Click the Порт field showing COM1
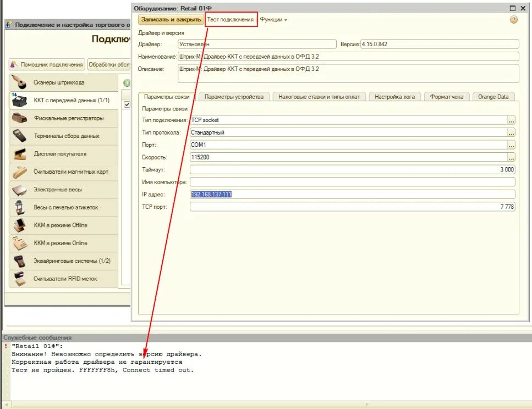The image size is (532, 409). click(x=349, y=145)
